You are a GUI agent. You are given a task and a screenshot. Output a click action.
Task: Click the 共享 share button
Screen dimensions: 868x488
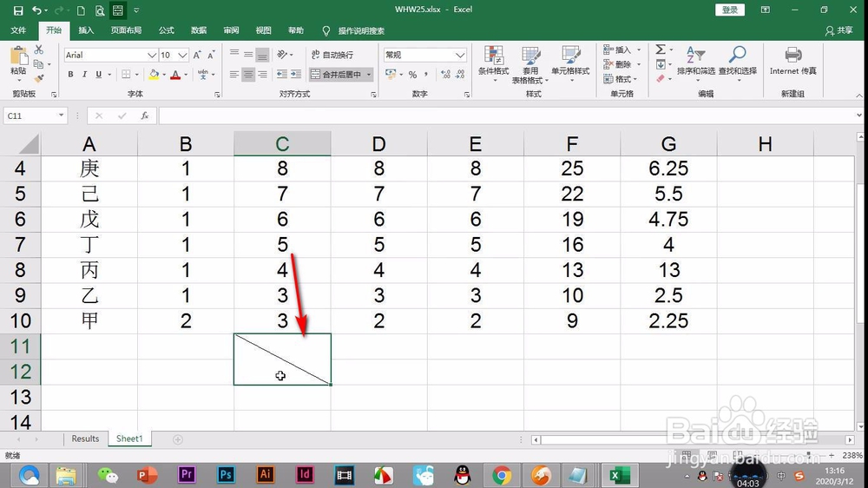(x=839, y=30)
